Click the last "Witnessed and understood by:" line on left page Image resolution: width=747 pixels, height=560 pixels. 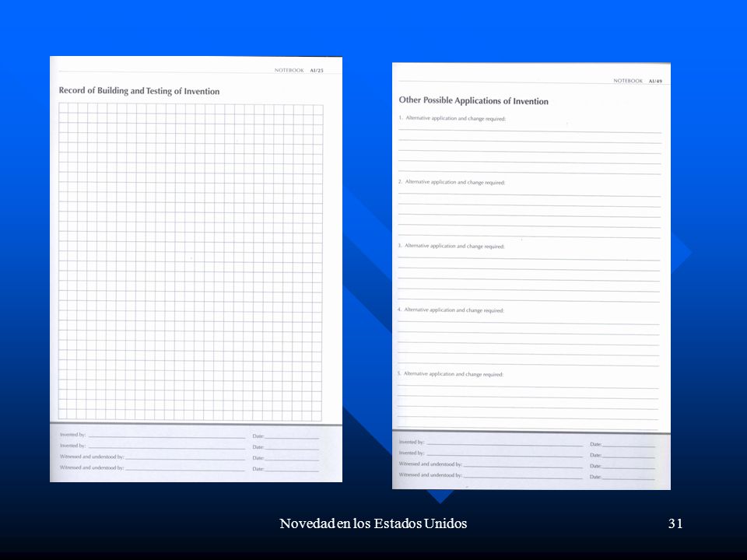[x=153, y=467]
